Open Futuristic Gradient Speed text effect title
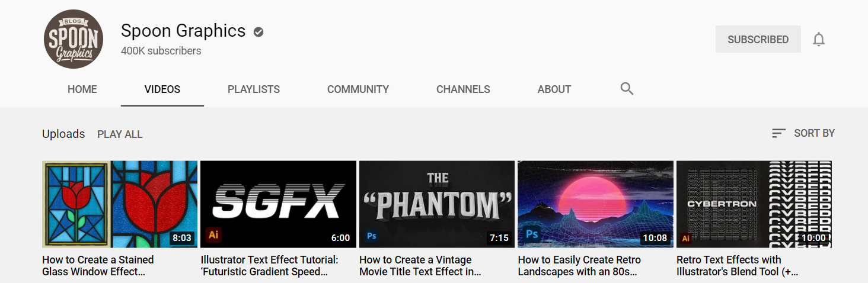The width and height of the screenshot is (868, 283). [x=270, y=266]
